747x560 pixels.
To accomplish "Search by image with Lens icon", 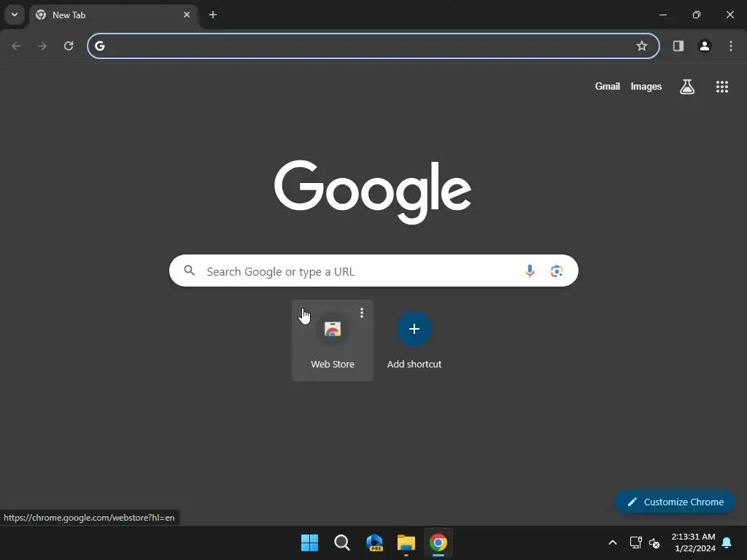I will [x=557, y=271].
